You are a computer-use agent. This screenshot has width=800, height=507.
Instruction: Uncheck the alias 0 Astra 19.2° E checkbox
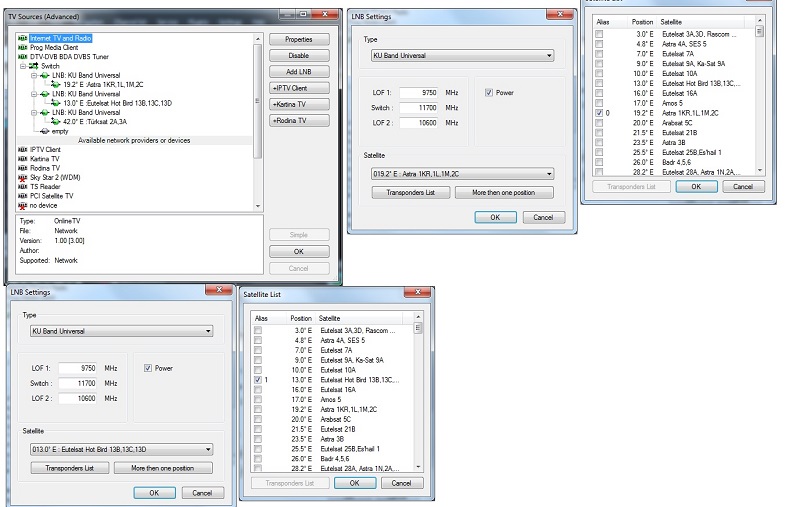(x=599, y=115)
